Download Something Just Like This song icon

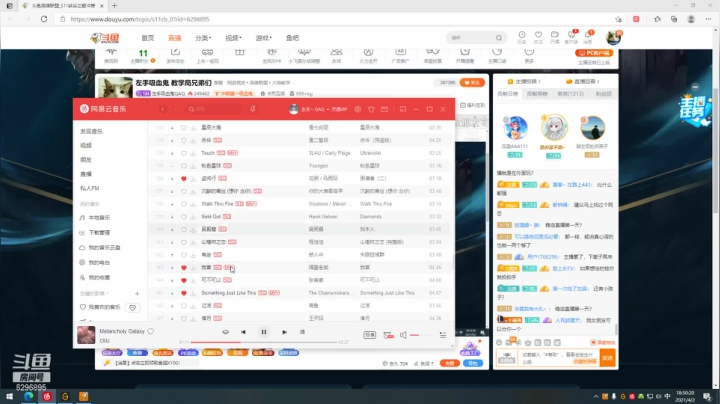pos(193,293)
